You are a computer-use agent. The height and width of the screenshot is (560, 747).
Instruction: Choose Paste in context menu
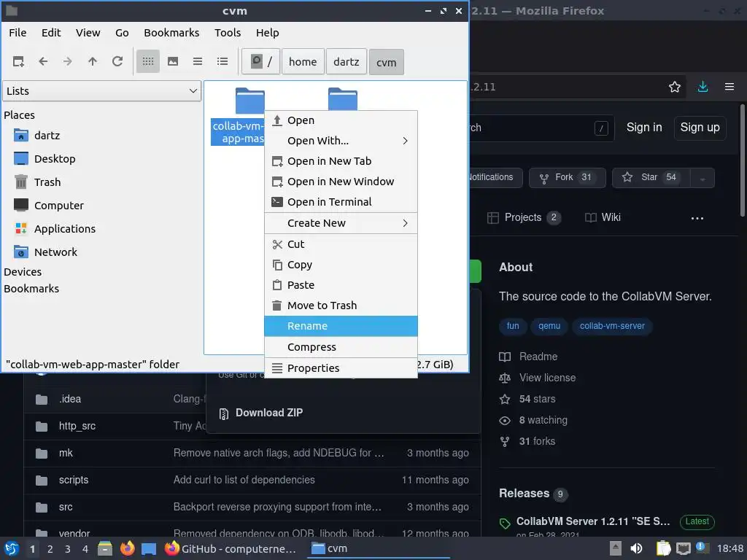click(341, 285)
